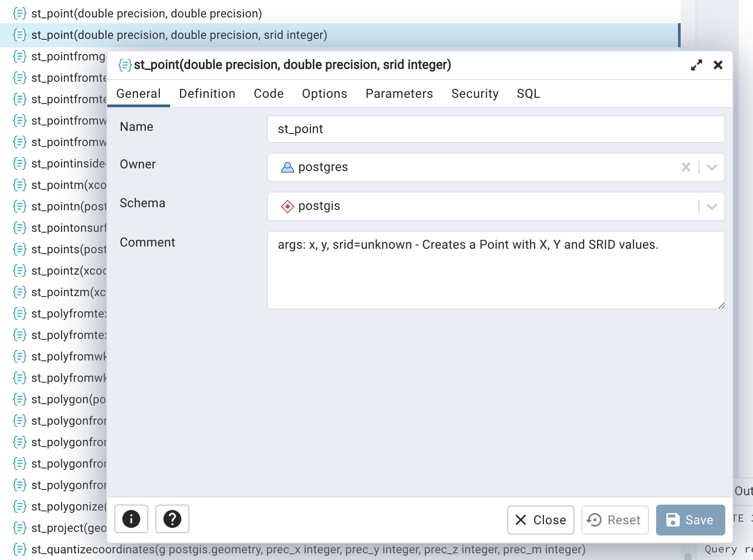Click function icon in the dialog title
The height and width of the screenshot is (560, 753).
pyautogui.click(x=125, y=65)
